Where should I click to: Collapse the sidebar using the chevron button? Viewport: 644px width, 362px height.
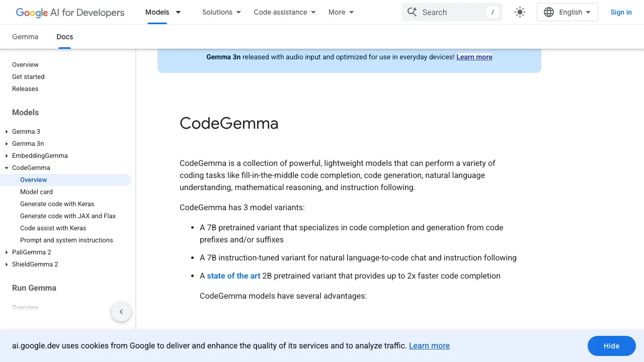tap(121, 312)
